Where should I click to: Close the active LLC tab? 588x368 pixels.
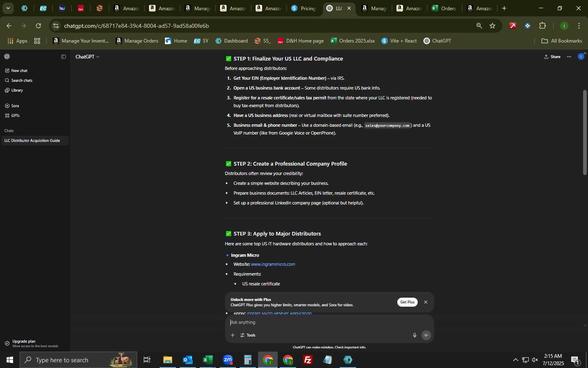coord(349,8)
